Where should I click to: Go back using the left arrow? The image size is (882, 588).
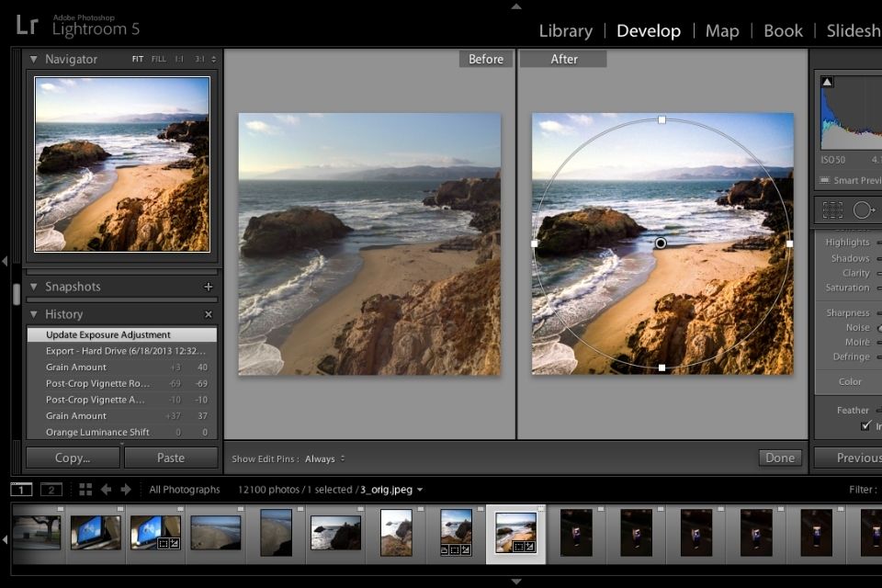coord(106,490)
